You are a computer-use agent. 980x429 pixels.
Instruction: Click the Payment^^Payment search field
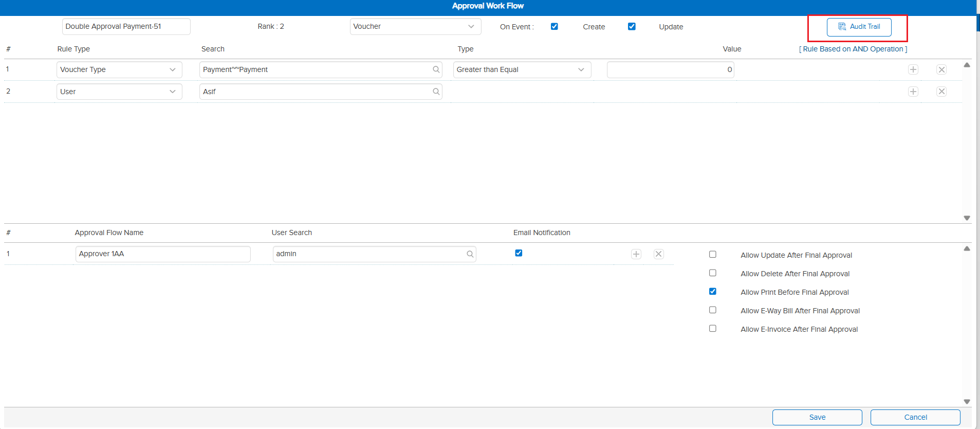(321, 69)
